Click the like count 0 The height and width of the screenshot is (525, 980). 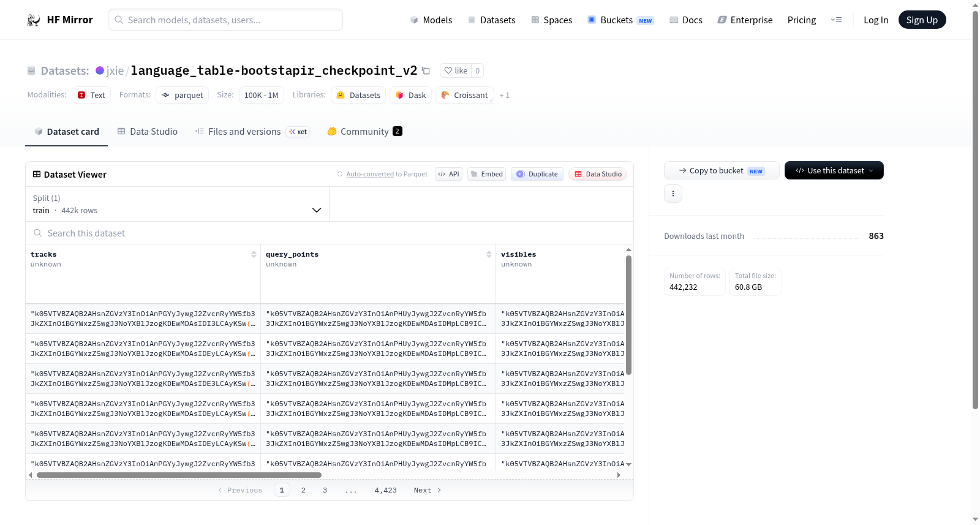pos(478,71)
